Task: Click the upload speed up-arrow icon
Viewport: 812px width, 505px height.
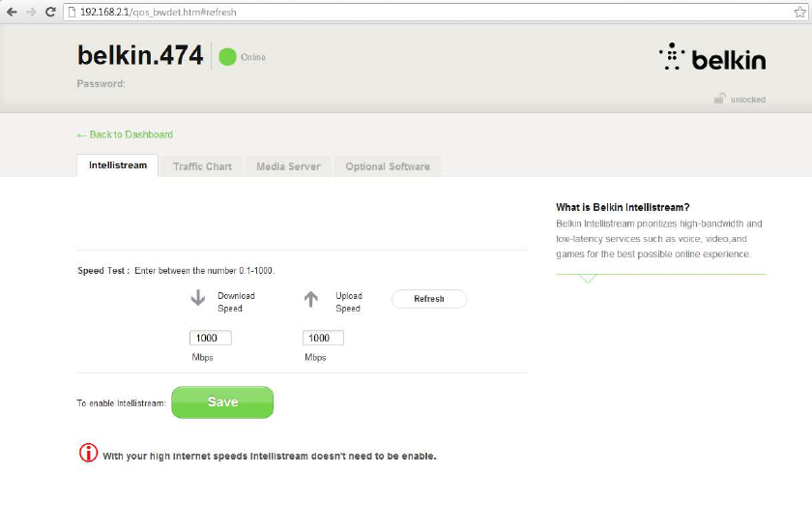Action: click(310, 299)
